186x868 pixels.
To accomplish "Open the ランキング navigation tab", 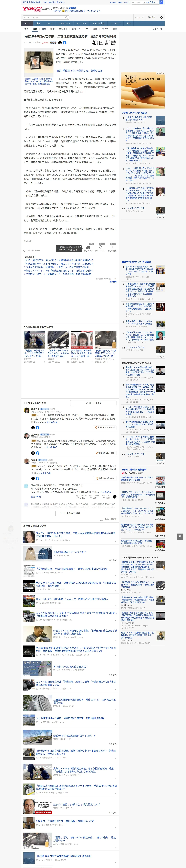I will pyautogui.click(x=115, y=24).
